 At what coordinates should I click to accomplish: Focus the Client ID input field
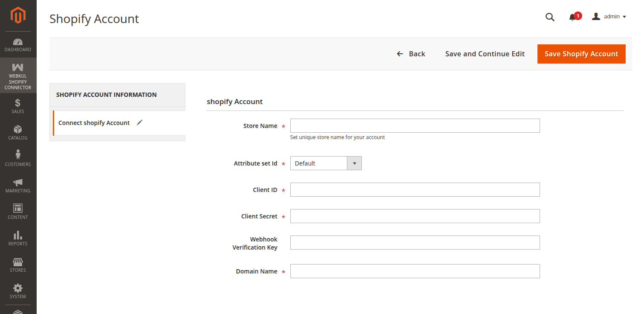[x=415, y=190]
